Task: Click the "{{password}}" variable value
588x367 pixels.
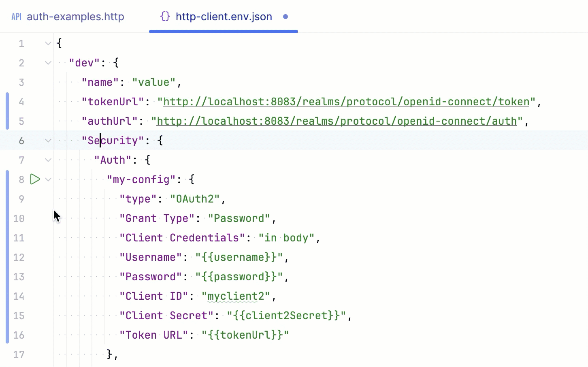Action: coord(239,277)
